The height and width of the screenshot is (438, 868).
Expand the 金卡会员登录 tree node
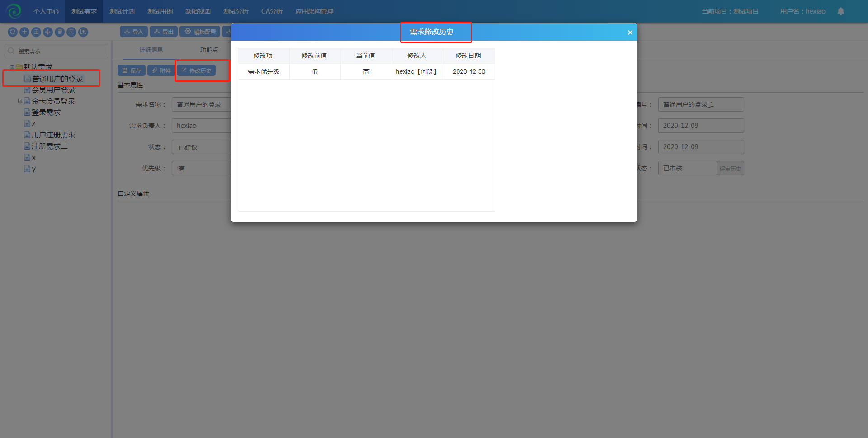click(20, 101)
